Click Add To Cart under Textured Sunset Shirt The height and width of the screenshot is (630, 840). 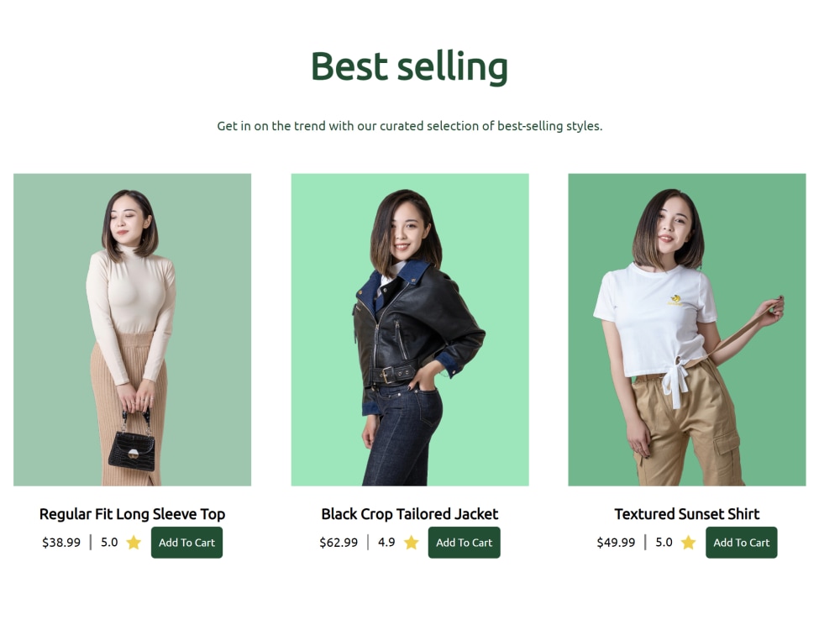pos(741,543)
